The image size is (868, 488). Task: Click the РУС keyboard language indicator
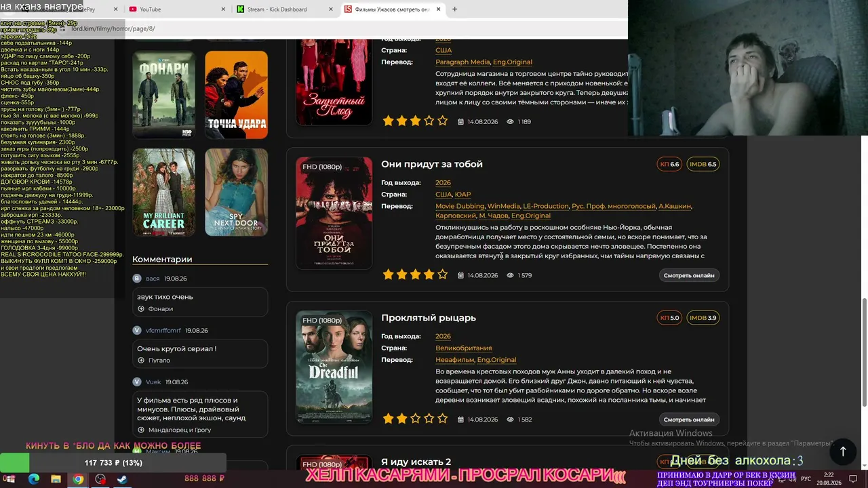[806, 479]
